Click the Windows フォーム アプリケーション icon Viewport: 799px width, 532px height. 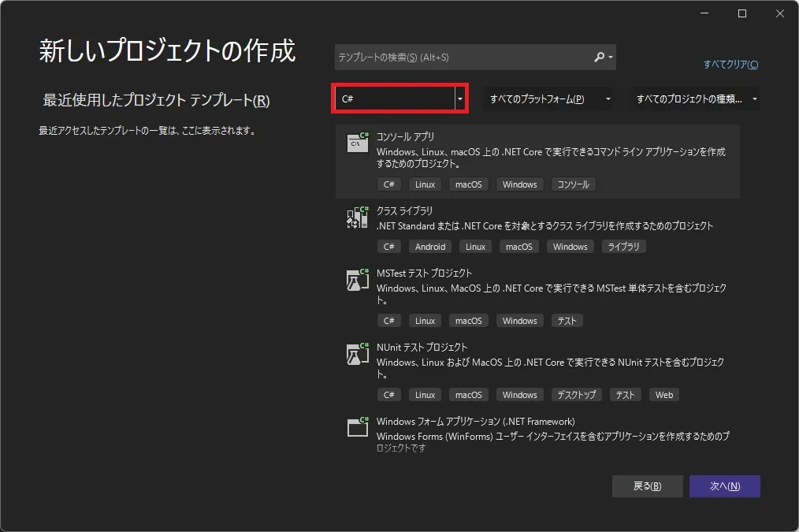pyautogui.click(x=357, y=428)
